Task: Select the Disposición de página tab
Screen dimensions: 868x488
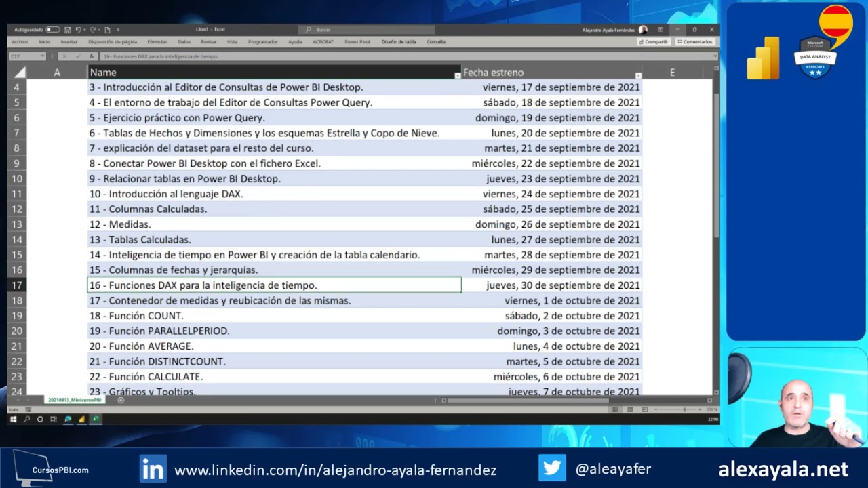Action: coord(113,42)
